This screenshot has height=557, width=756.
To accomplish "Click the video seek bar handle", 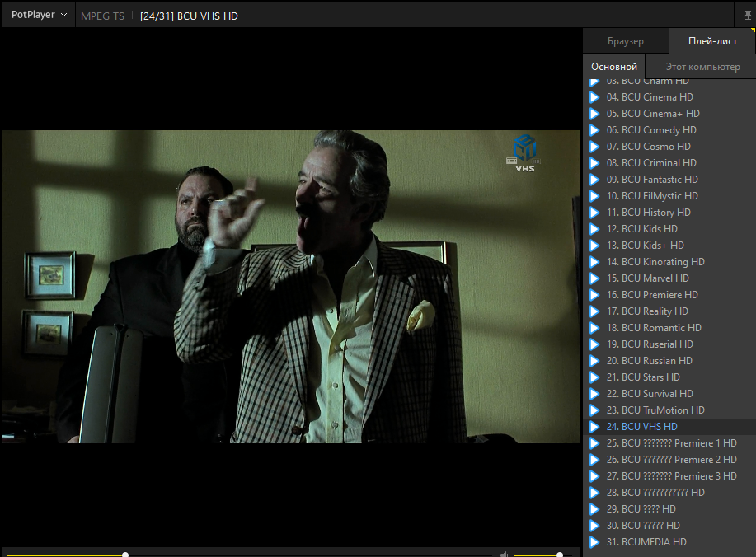I will [125, 555].
